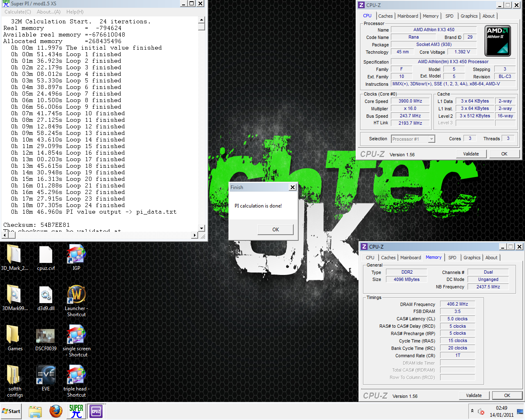Close the Finish dialog
525x420 pixels.
point(292,187)
